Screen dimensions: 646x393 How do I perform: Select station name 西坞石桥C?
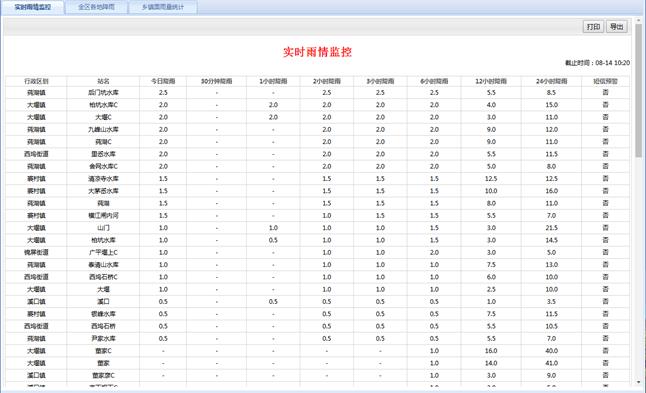(103, 277)
